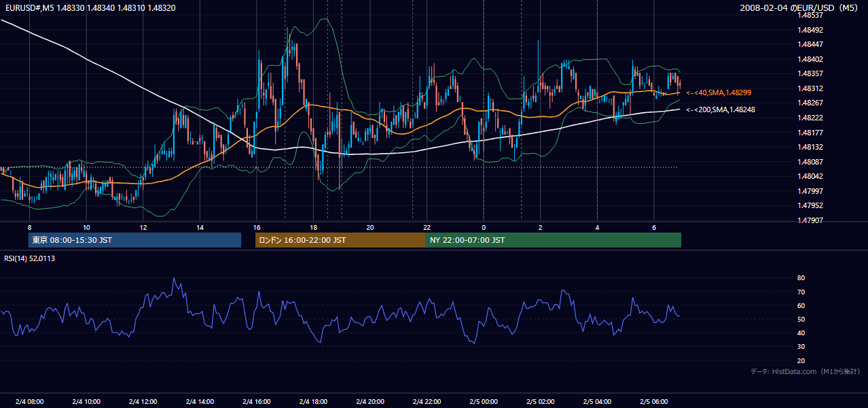Click bottom time label 2/4 22:00
Image resolution: width=868 pixels, height=408 pixels.
coord(427,402)
